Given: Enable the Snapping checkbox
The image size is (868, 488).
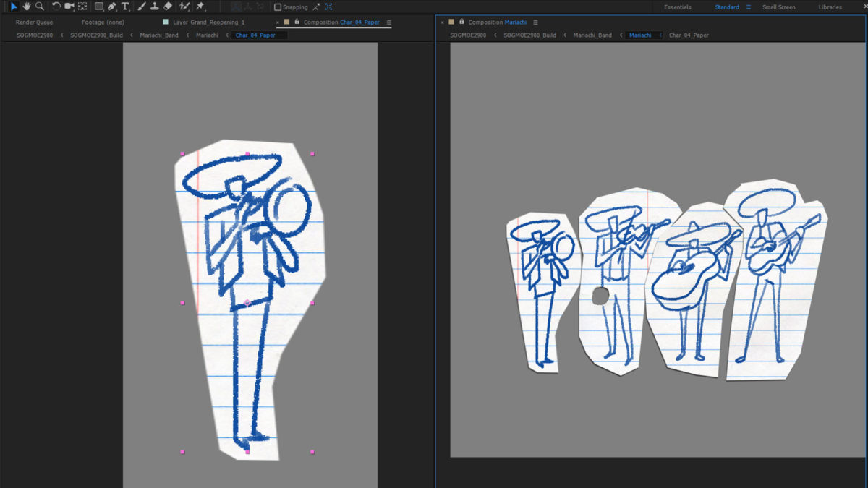Looking at the screenshot, I should (x=278, y=7).
